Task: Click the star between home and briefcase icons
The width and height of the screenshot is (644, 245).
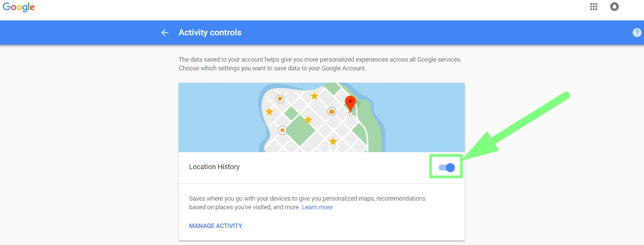Action: [308, 120]
